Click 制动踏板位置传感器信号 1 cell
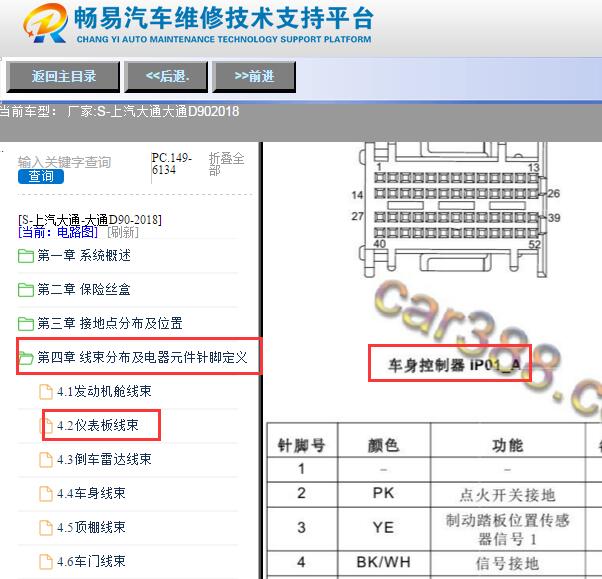Viewport: 602px width, 579px height. pos(507,530)
